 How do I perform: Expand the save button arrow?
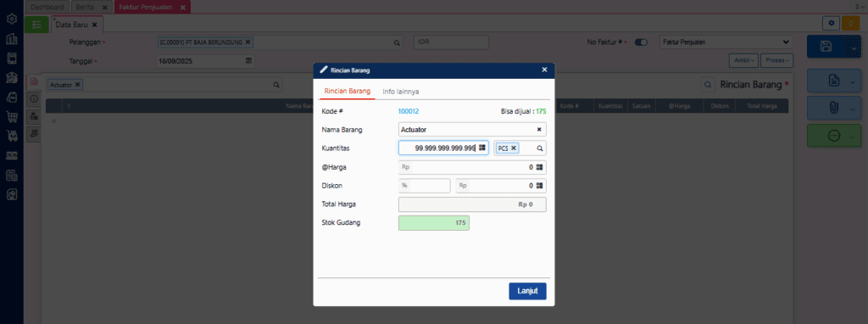[853, 48]
